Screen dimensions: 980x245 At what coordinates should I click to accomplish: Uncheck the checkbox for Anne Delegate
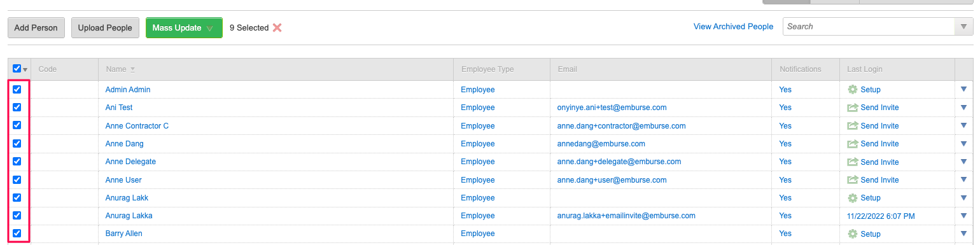point(17,162)
